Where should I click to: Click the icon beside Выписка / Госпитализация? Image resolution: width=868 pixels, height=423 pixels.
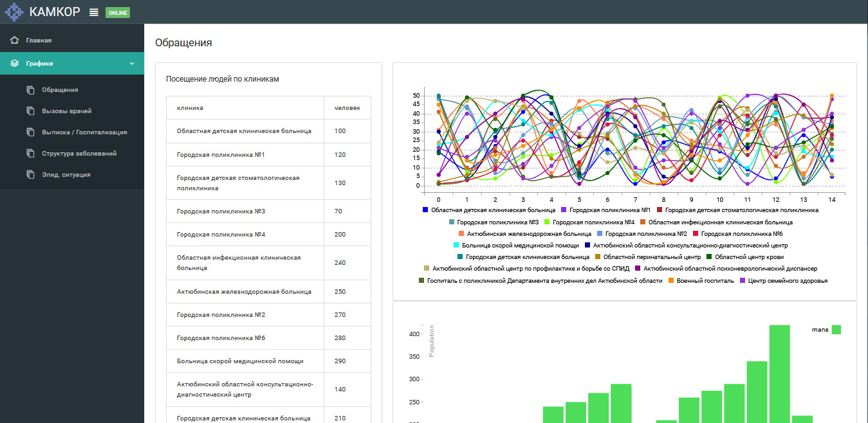coord(30,132)
